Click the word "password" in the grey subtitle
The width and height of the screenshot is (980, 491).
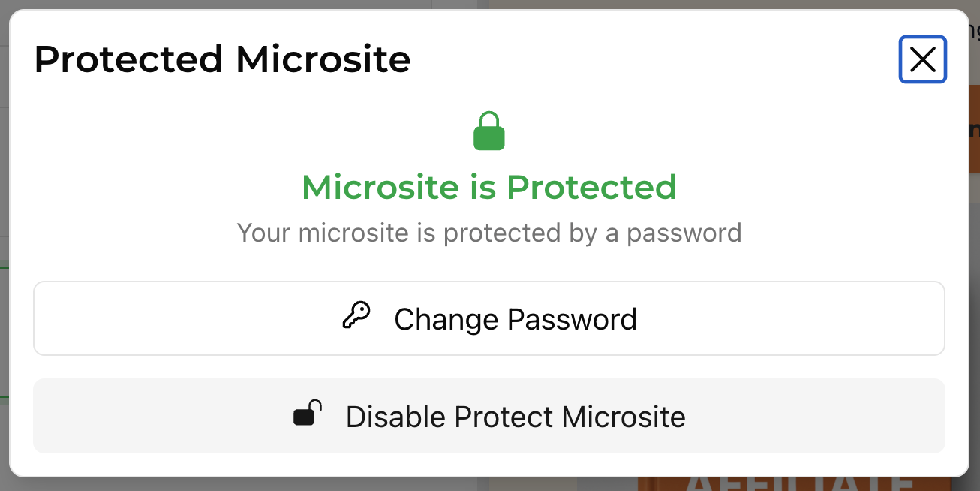(684, 233)
